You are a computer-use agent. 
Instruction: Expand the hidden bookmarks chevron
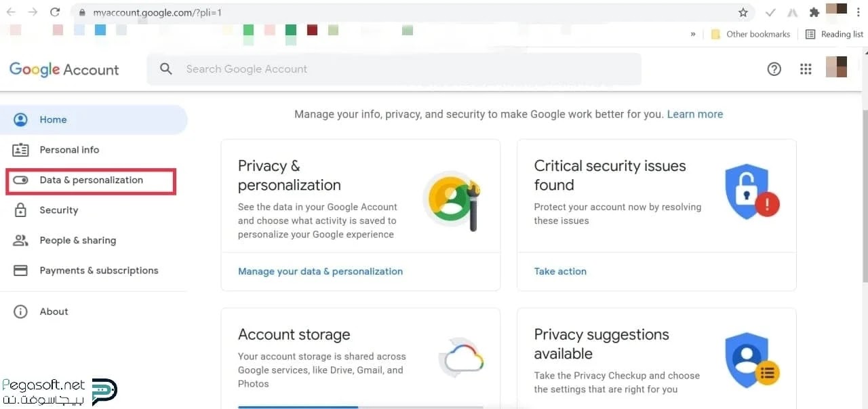(x=693, y=34)
